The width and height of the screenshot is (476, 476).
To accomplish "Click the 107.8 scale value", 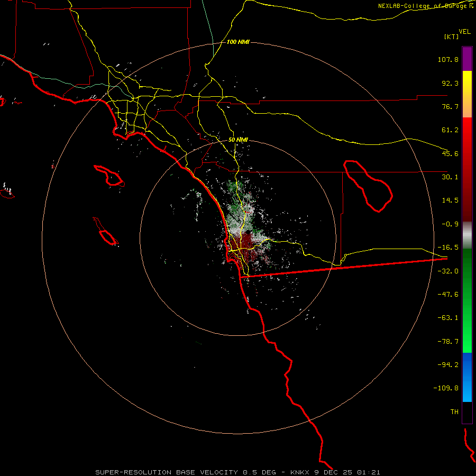I will (x=448, y=59).
